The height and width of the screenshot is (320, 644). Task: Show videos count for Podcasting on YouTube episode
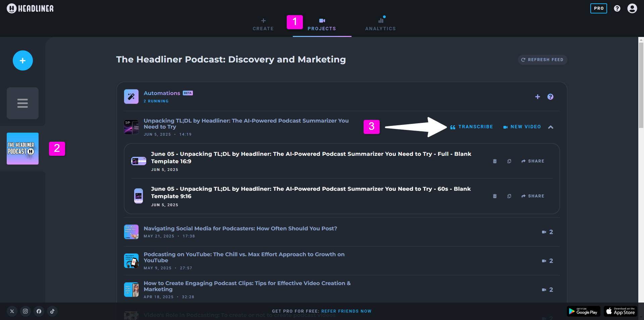pos(547,261)
